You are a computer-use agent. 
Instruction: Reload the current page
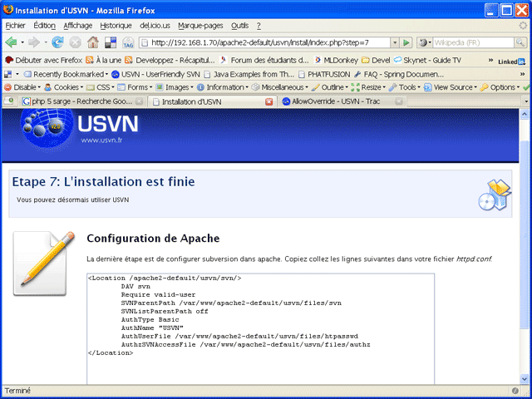point(57,42)
